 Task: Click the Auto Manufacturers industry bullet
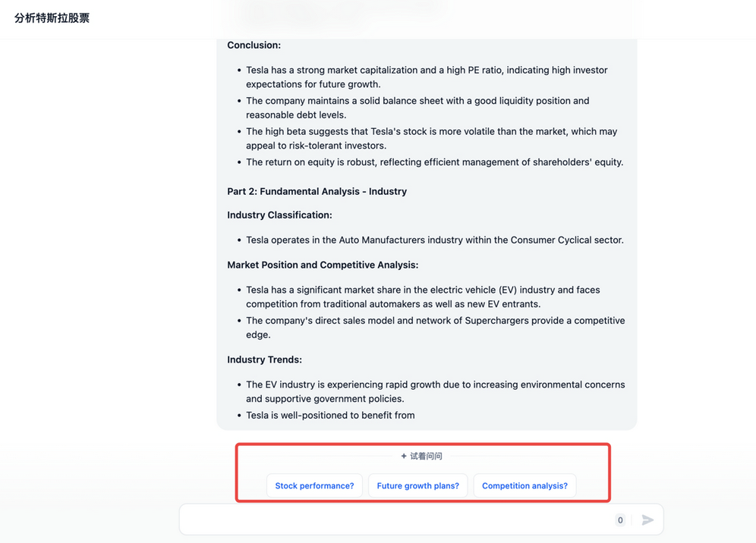coord(434,240)
